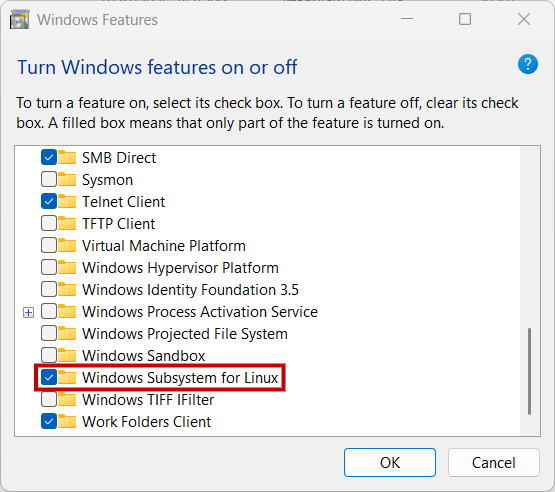Turn on the Windows Sandbox checkbox
Viewport: 555px width, 492px height.
click(49, 355)
